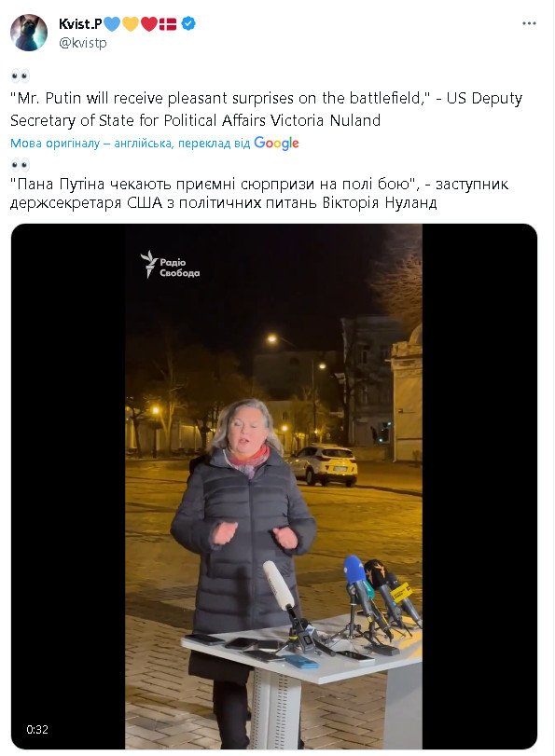Viewport: 555px width, 756px height.
Task: Click 'Мова оригіналу – англійська' translation link
Action: click(91, 144)
